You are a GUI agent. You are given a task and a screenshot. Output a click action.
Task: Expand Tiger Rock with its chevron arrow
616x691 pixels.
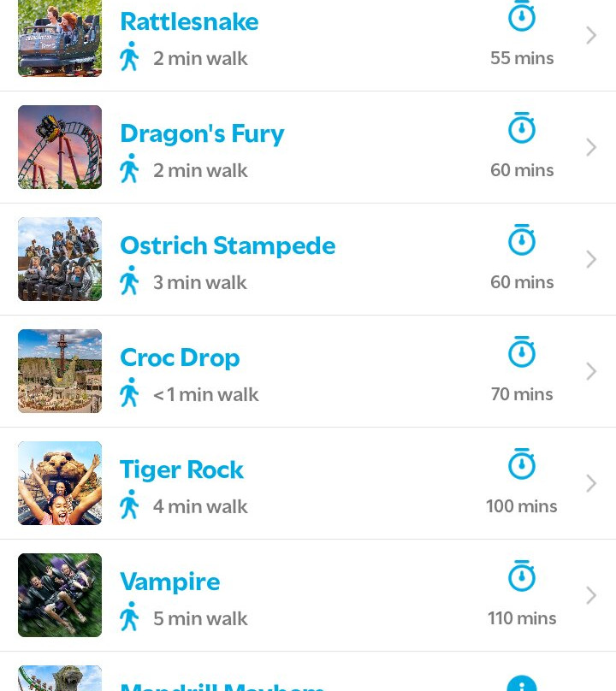pos(591,483)
